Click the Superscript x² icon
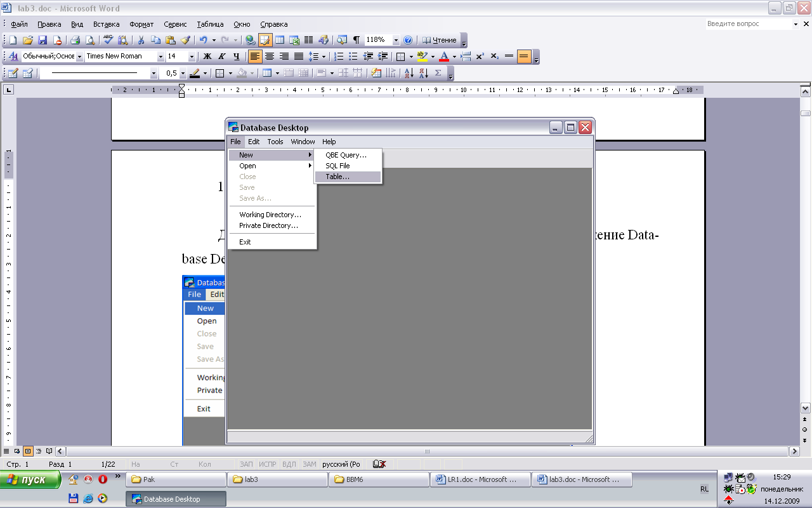This screenshot has width=812, height=508. [480, 57]
